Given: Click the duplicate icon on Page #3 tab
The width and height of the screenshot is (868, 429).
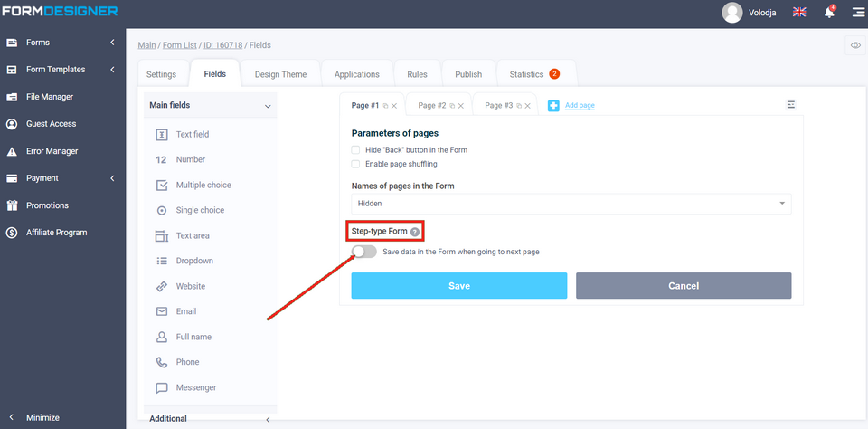Looking at the screenshot, I should (519, 106).
